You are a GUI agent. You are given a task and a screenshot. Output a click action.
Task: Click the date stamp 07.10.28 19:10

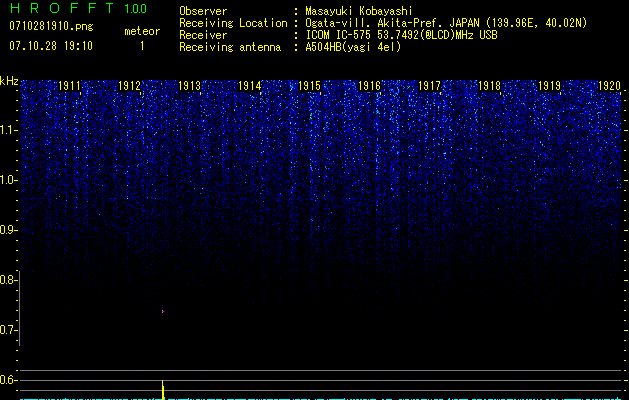point(51,46)
